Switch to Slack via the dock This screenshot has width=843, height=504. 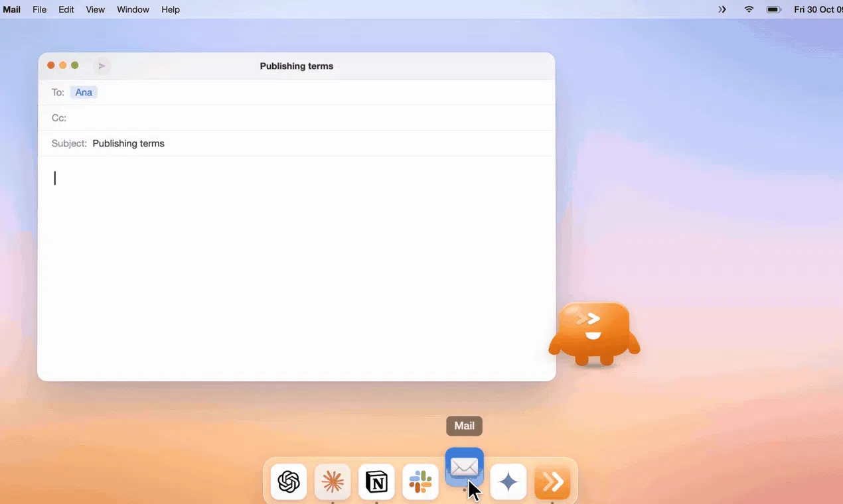pyautogui.click(x=420, y=481)
